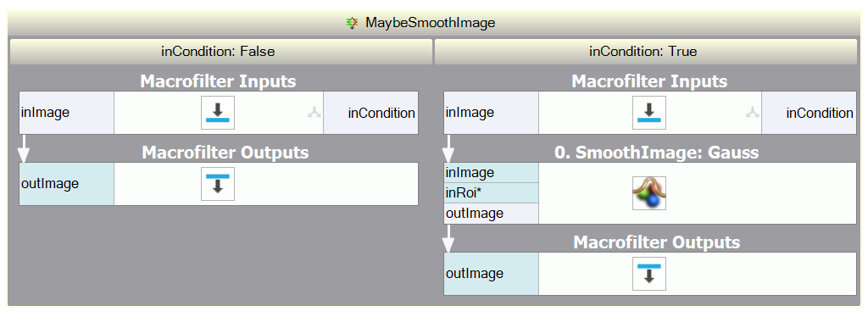
Task: Select the inRoi* port of SmoothImage
Action: (491, 193)
